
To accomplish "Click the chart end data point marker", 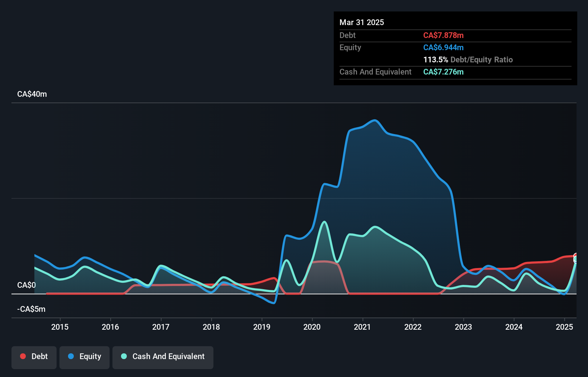I will tap(576, 258).
